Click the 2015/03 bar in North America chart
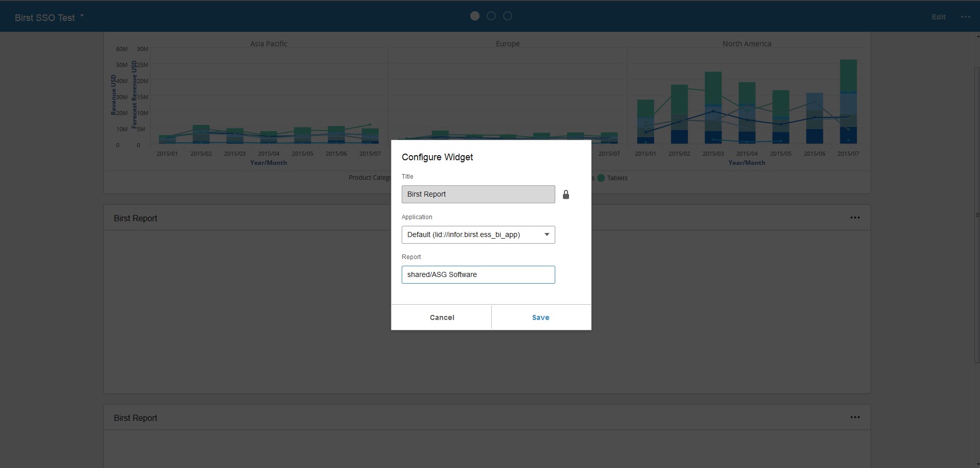 pos(713,108)
